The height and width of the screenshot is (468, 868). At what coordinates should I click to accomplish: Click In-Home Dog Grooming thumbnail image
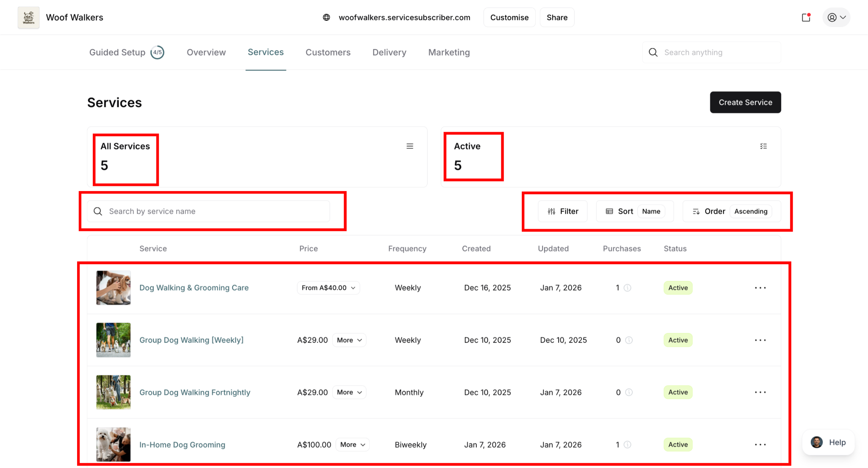pyautogui.click(x=113, y=444)
